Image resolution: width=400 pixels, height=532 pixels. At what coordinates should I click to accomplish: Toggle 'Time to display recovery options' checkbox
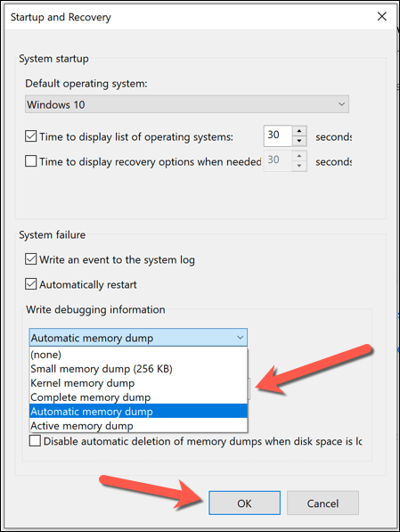click(x=31, y=160)
